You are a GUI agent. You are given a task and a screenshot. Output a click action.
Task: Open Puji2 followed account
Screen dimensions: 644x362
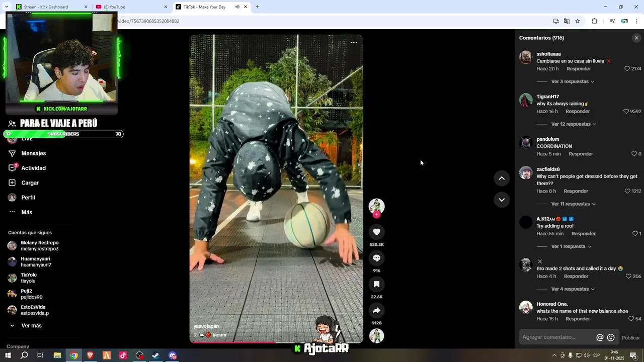click(x=25, y=294)
